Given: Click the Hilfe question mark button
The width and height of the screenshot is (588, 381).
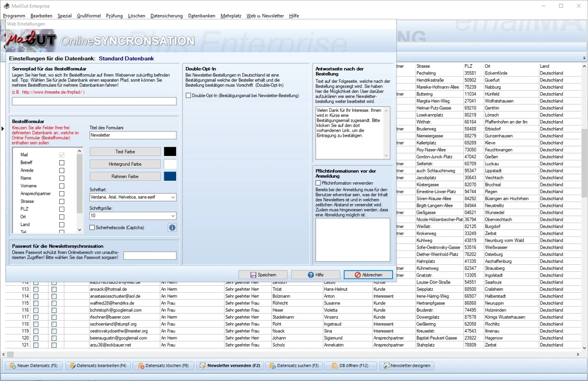Looking at the screenshot, I should pyautogui.click(x=316, y=275).
